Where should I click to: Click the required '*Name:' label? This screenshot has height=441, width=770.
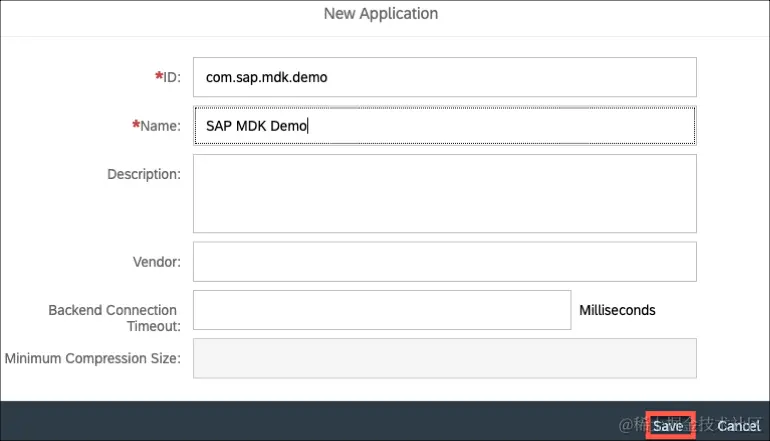tap(156, 126)
